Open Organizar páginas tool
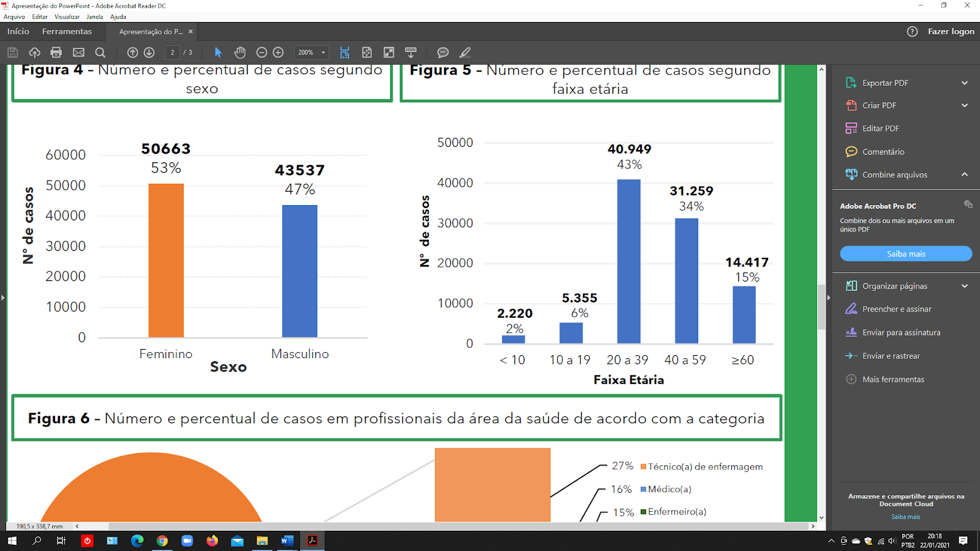Screen dimensions: 980x551 coord(894,286)
